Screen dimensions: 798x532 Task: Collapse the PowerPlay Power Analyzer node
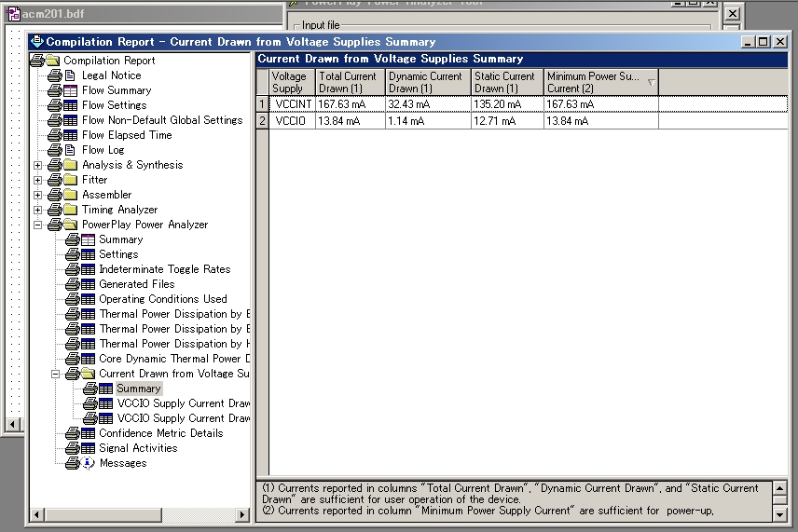(38, 225)
